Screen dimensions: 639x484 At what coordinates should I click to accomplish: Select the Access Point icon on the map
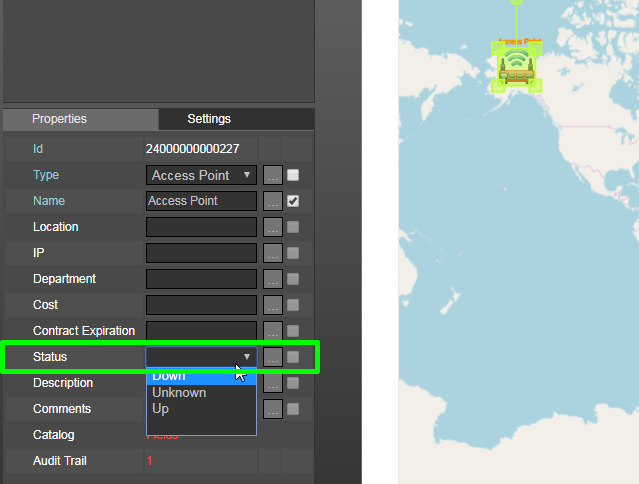click(516, 66)
